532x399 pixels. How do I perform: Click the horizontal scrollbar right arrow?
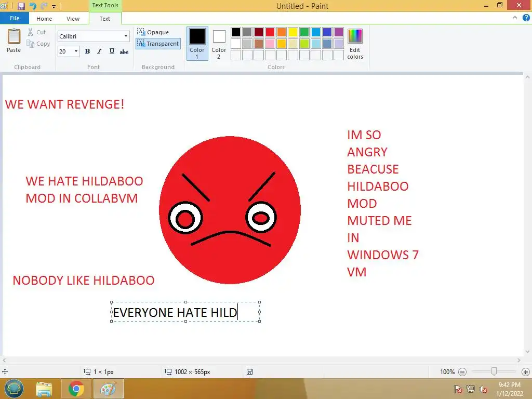(x=519, y=361)
